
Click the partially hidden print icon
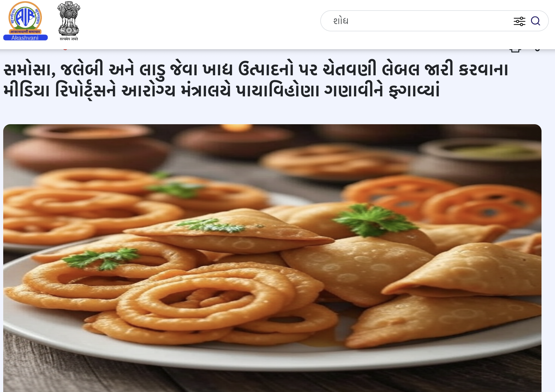515,50
